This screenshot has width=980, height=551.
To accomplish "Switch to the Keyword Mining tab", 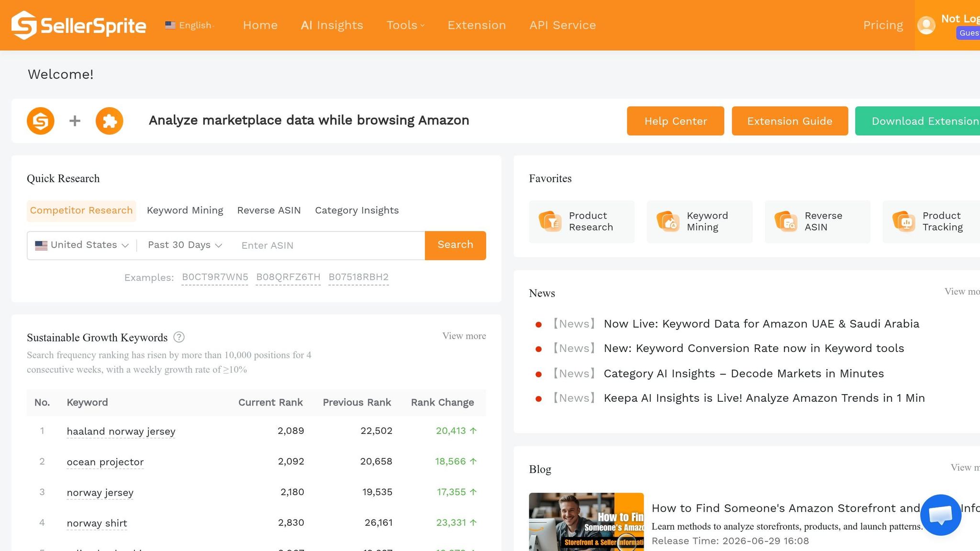I will tap(185, 210).
